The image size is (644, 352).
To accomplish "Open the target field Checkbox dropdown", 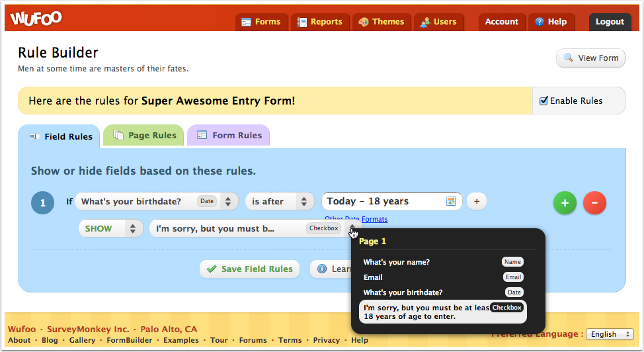I will tap(256, 229).
